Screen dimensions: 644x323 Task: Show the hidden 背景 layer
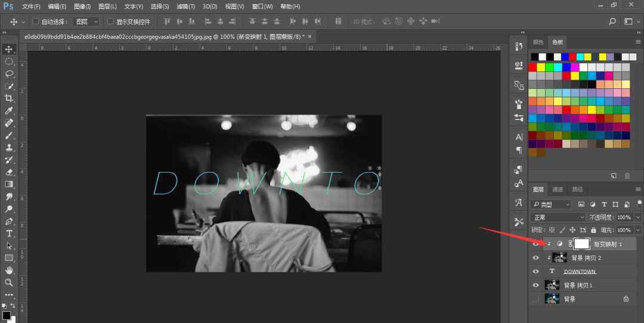[535, 299]
